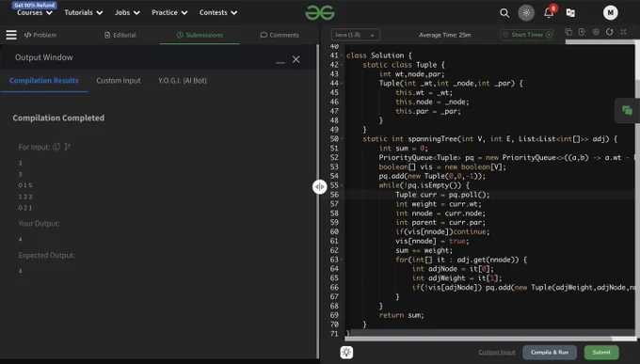This screenshot has height=364, width=640.
Task: Click the Custom Input link
Action: pos(497,352)
